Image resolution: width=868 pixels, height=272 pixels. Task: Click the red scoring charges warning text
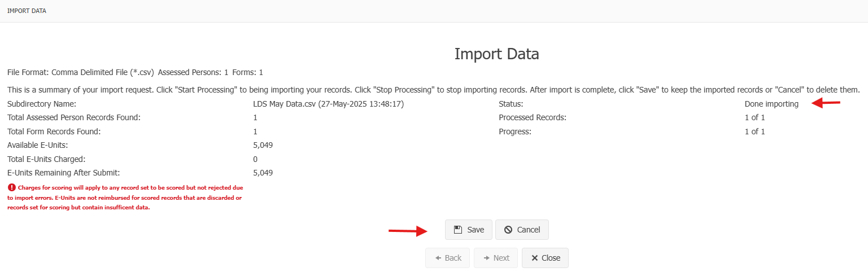(x=126, y=198)
